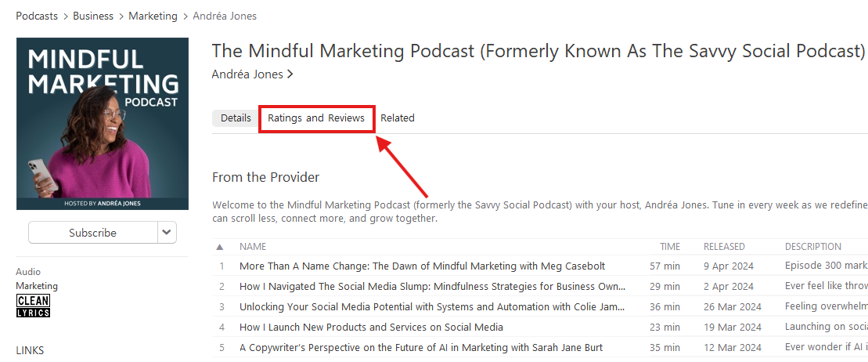The height and width of the screenshot is (362, 868).
Task: Click the Mindful Marketing podcast cover artwork
Action: [103, 124]
